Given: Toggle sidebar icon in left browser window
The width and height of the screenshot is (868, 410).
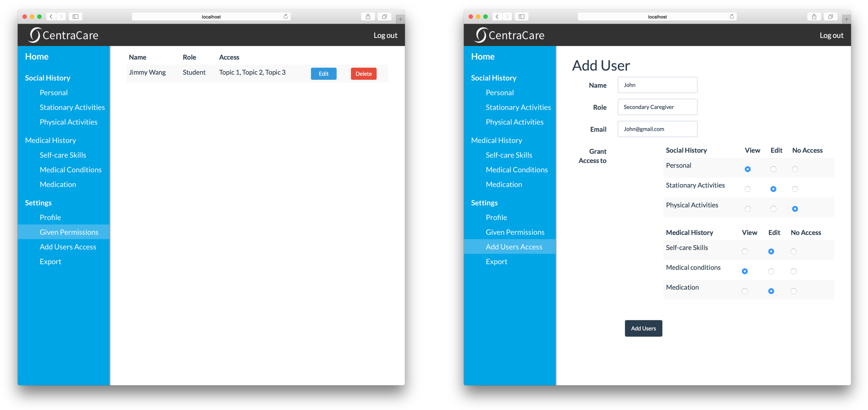Looking at the screenshot, I should click(76, 17).
